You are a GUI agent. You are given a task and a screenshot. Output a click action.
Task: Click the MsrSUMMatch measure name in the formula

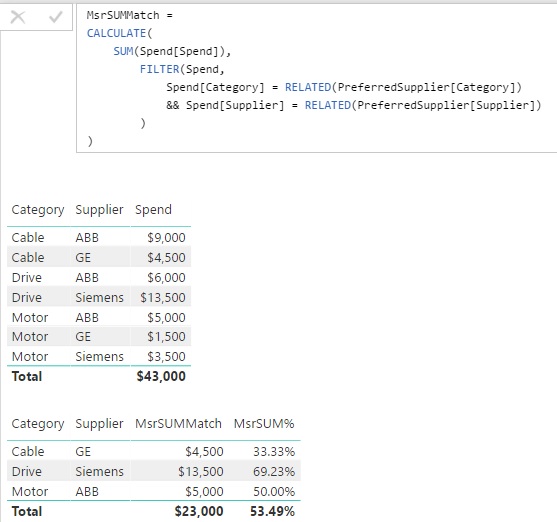pos(123,15)
